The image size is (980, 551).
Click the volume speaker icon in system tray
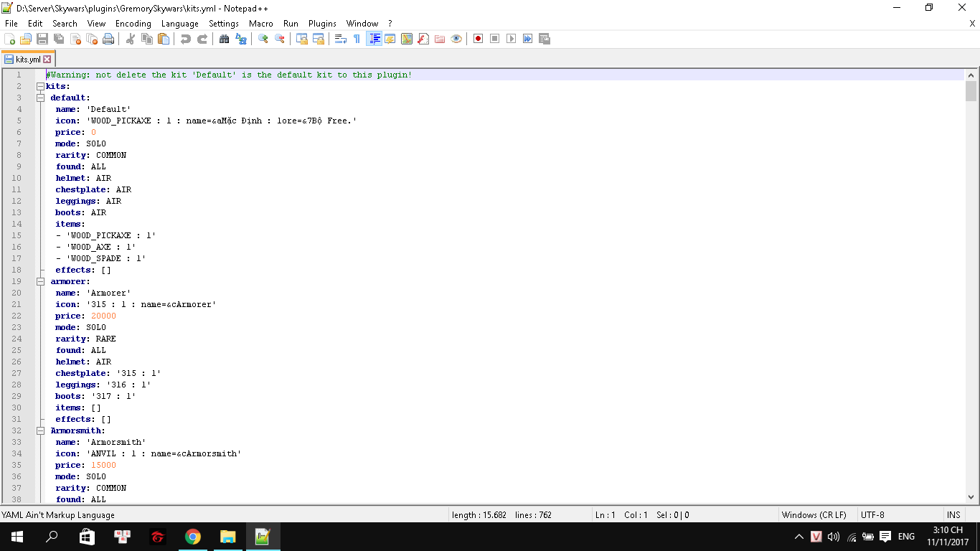pos(834,537)
